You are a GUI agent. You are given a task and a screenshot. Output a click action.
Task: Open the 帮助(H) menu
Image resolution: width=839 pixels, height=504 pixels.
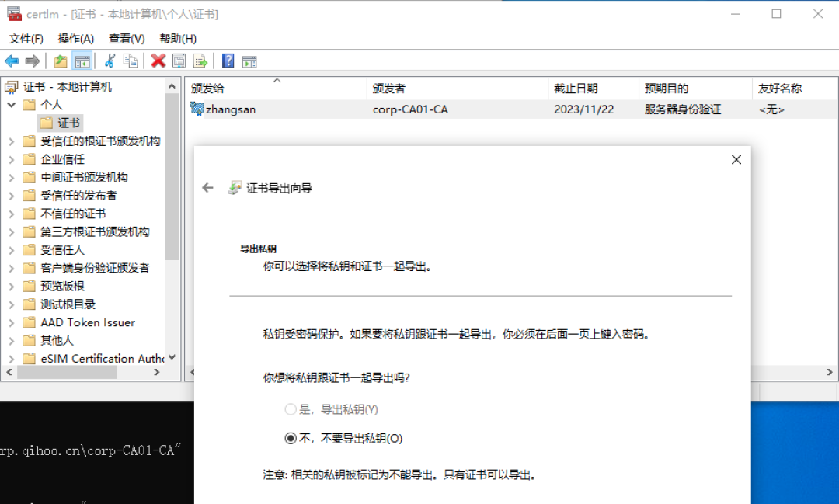pos(178,39)
